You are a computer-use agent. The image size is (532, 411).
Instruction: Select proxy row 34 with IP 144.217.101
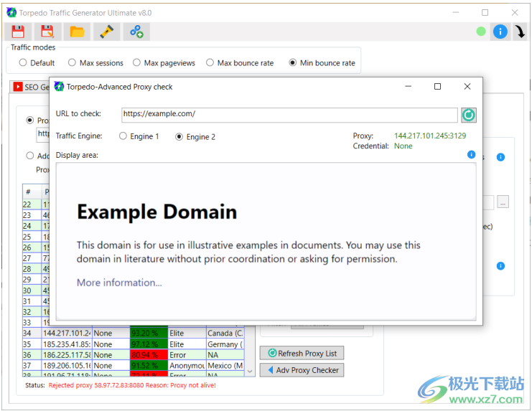pyautogui.click(x=133, y=333)
